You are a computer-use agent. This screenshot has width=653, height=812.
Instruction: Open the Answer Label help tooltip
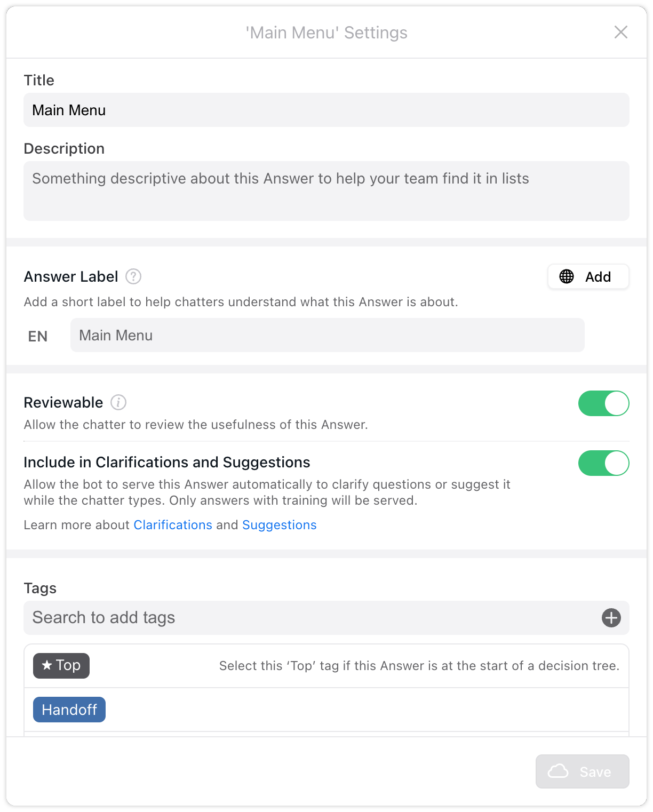point(133,277)
